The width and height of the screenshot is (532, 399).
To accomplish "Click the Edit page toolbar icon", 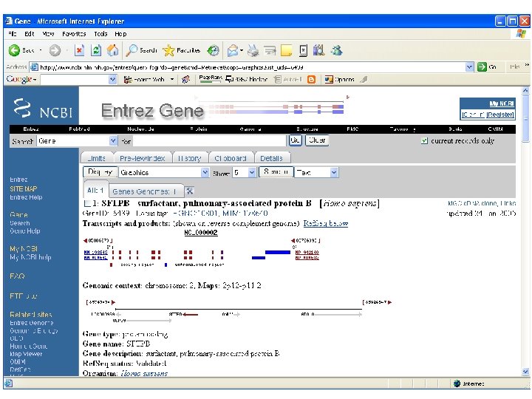I will tap(270, 50).
